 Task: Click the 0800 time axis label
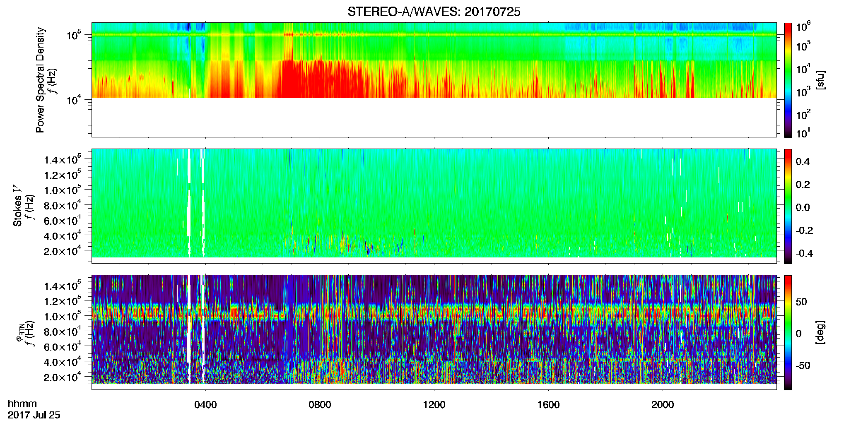point(320,405)
